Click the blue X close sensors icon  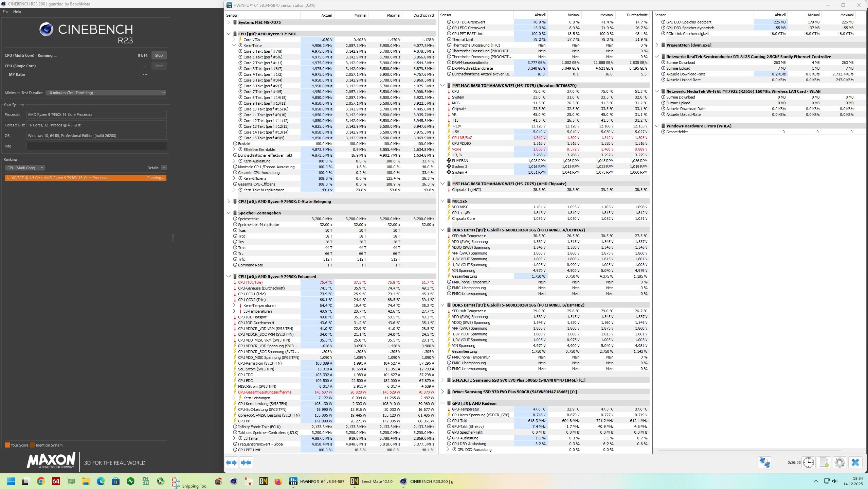[x=855, y=462]
